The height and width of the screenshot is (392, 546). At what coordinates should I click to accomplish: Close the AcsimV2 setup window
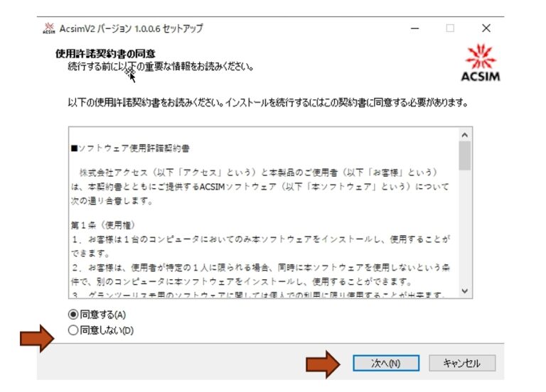486,28
